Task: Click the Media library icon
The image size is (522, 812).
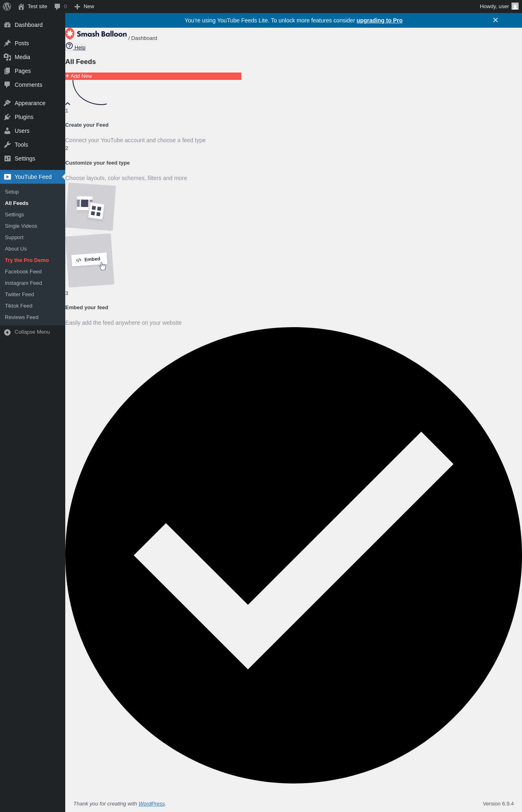Action: (x=7, y=57)
